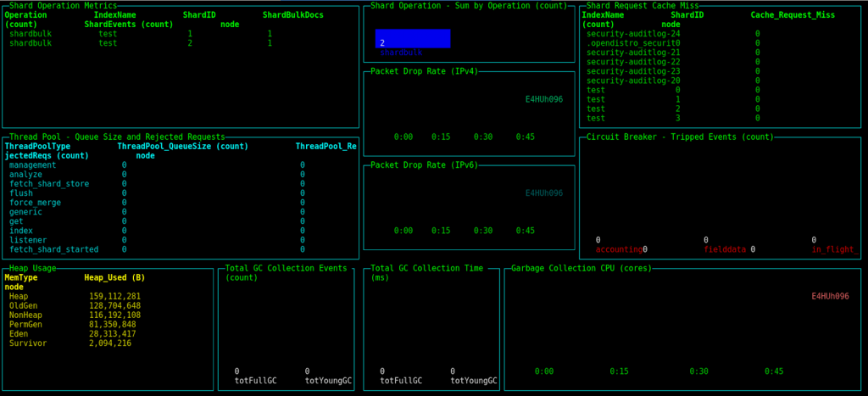Select the OldGen heap usage row

point(75,306)
